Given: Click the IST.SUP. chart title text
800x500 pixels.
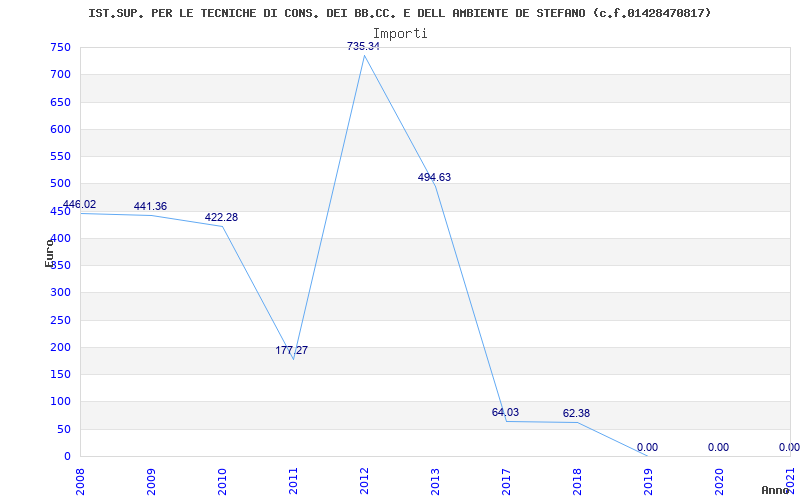Looking at the screenshot, I should (399, 13).
